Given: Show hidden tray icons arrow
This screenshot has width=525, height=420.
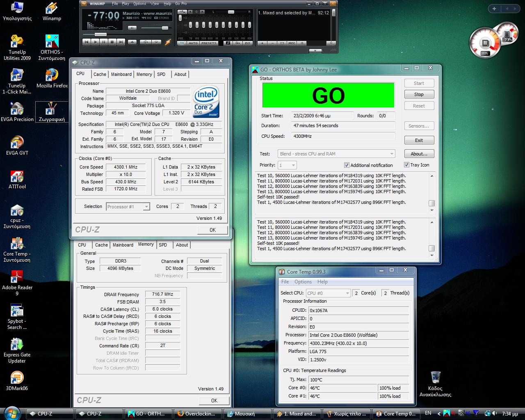Looking at the screenshot, I should [439, 413].
